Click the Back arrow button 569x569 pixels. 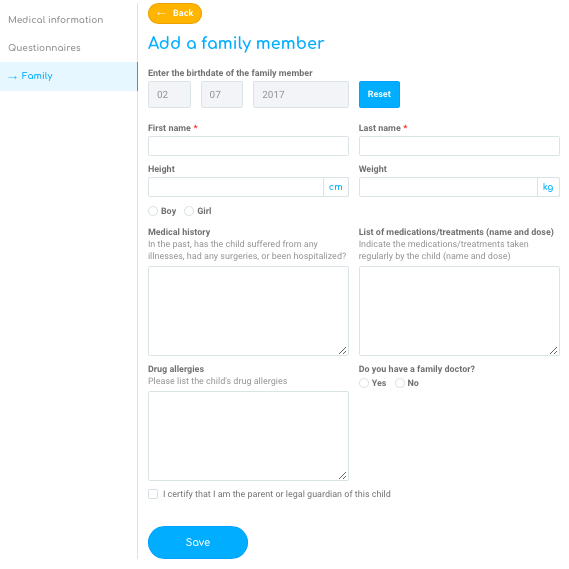pos(175,13)
